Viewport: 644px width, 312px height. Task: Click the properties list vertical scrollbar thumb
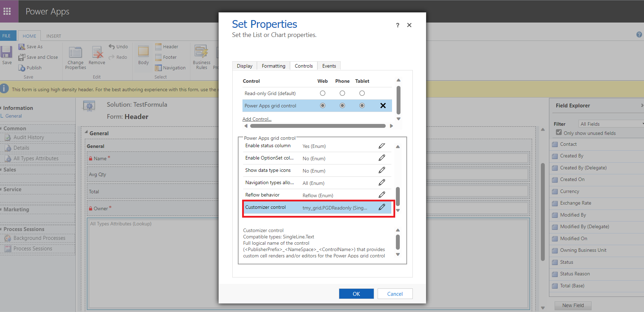398,196
